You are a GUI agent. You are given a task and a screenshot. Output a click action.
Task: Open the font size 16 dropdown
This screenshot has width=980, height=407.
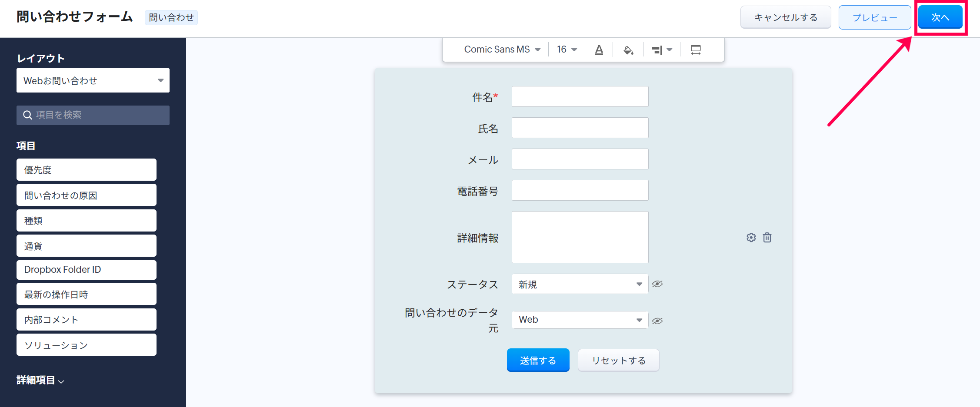[x=567, y=50]
